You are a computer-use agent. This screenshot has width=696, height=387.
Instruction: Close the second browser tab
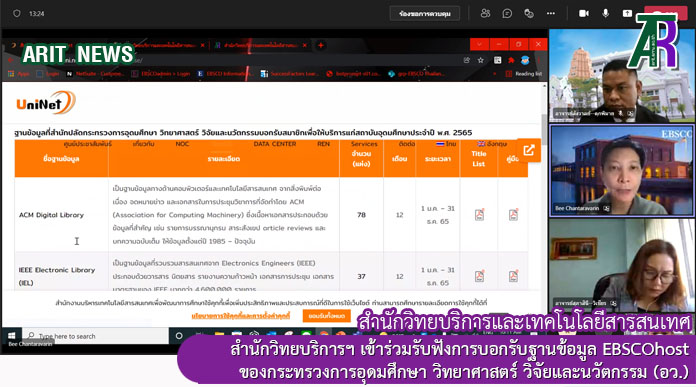click(x=203, y=45)
